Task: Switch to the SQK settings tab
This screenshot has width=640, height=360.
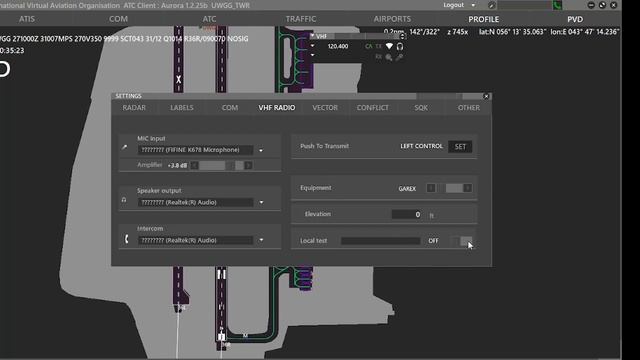Action: point(421,108)
